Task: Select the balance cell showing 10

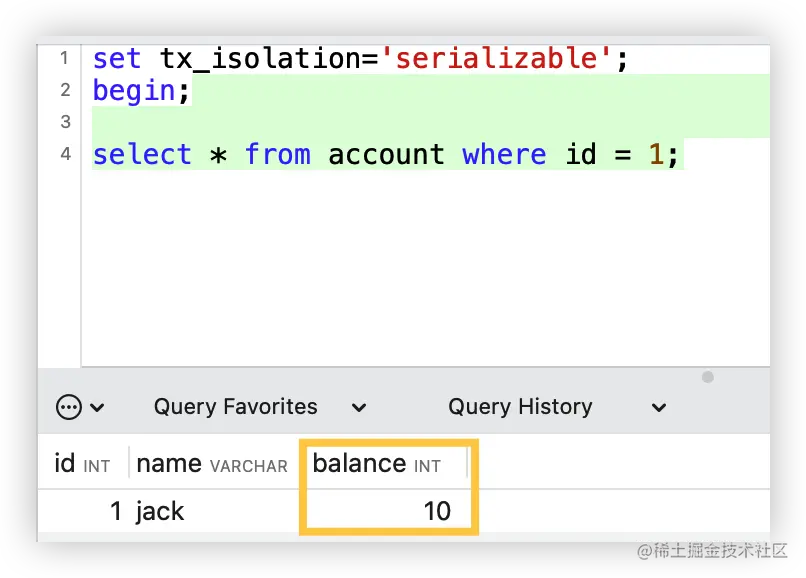Action: pos(437,511)
